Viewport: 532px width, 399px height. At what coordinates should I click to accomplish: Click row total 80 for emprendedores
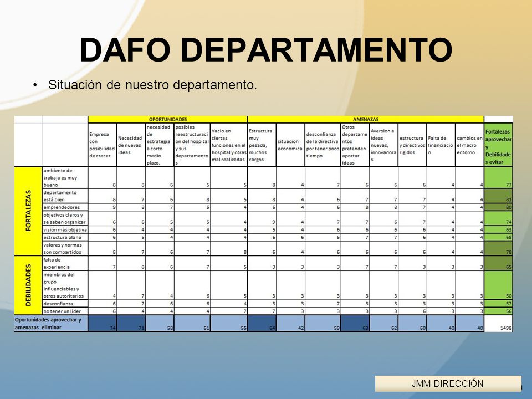[x=498, y=207]
